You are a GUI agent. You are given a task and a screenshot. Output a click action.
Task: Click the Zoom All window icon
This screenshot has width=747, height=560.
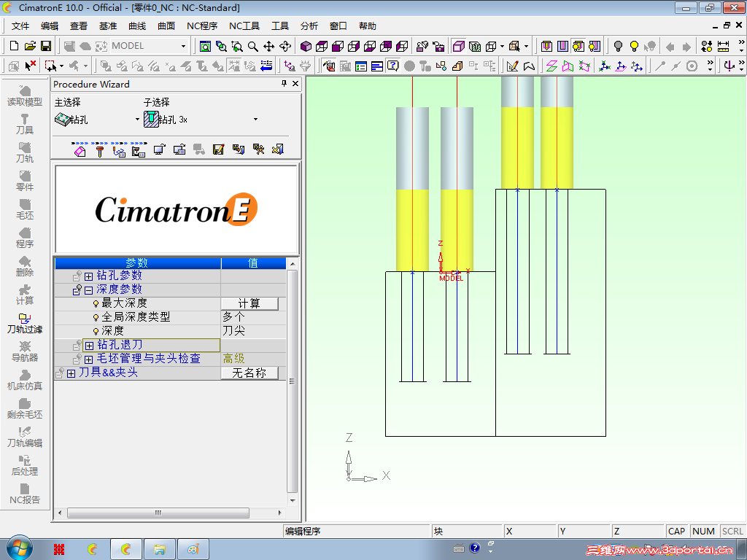click(205, 46)
